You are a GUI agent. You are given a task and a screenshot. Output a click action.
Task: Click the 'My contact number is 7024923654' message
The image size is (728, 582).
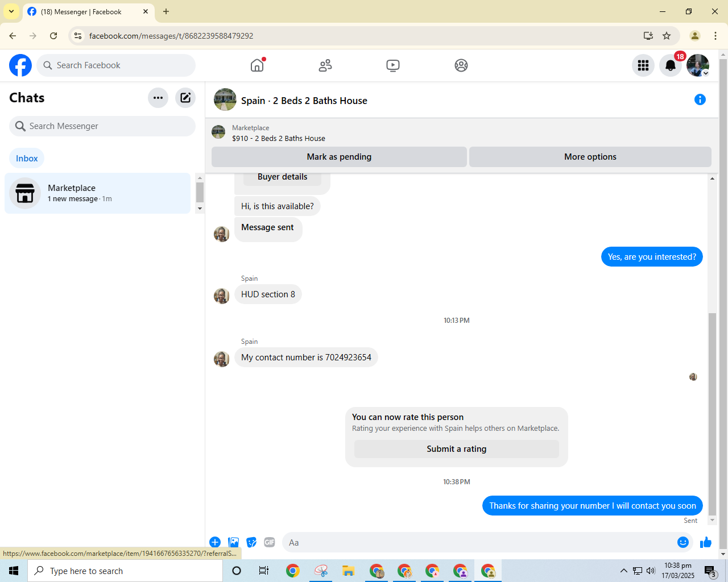[306, 357]
